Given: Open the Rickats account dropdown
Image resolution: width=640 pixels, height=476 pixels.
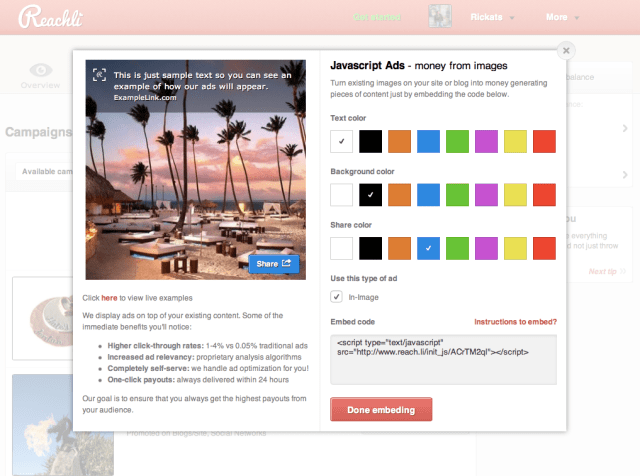Looking at the screenshot, I should click(x=492, y=17).
